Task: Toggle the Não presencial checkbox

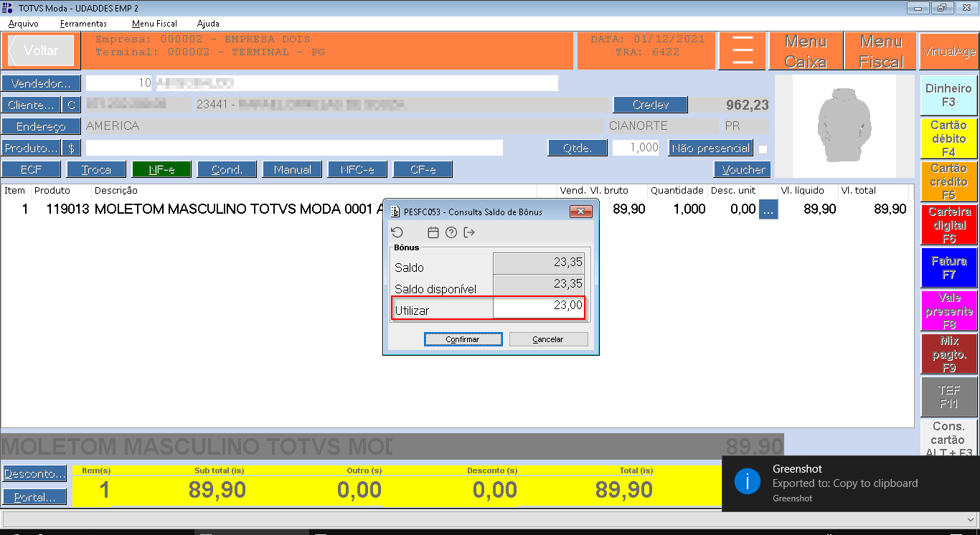Action: click(x=763, y=149)
